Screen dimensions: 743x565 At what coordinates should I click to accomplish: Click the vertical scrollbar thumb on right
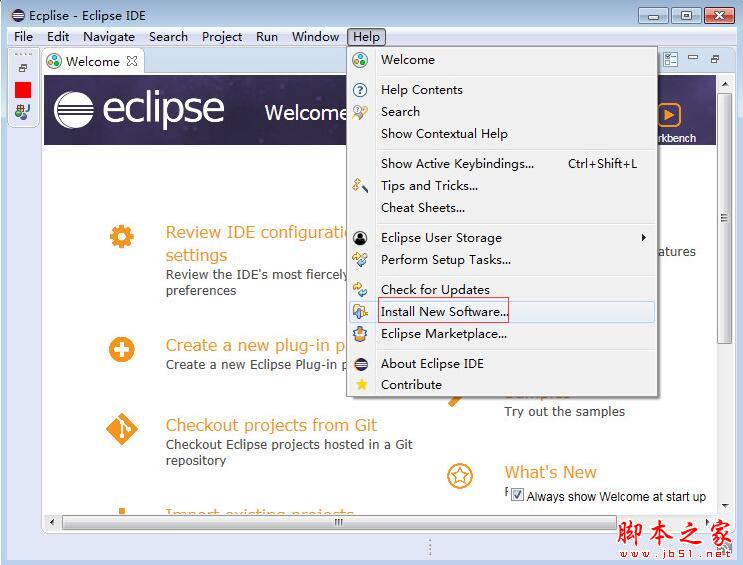pyautogui.click(x=724, y=218)
